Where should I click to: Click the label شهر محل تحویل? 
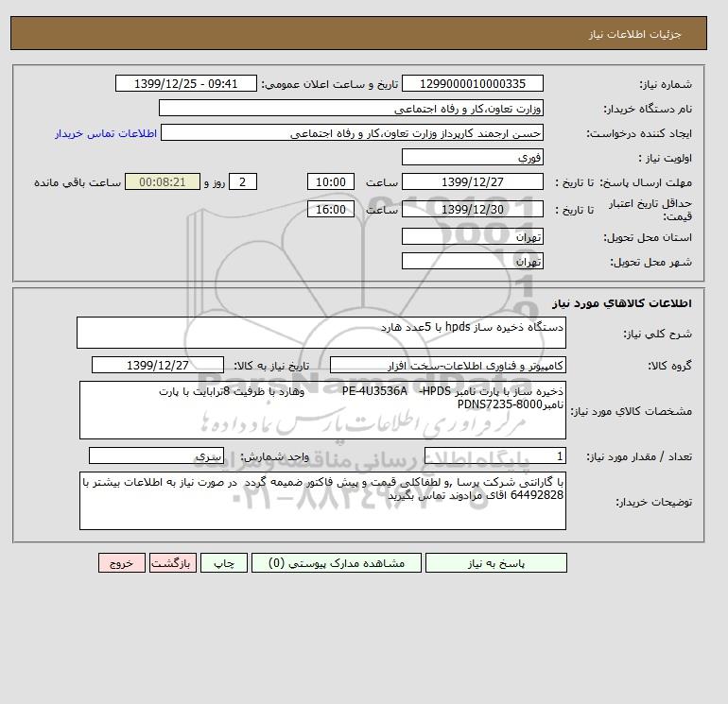[x=650, y=262]
